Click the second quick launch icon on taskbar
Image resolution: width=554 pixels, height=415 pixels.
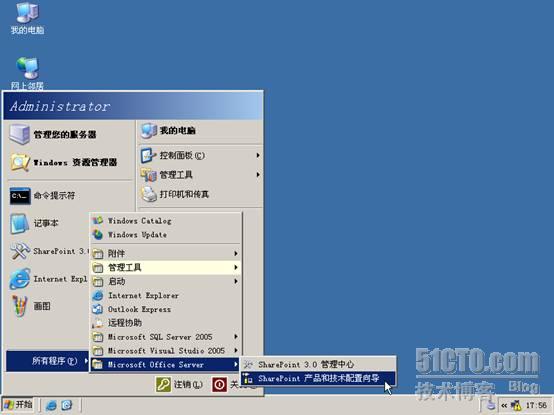[67, 405]
